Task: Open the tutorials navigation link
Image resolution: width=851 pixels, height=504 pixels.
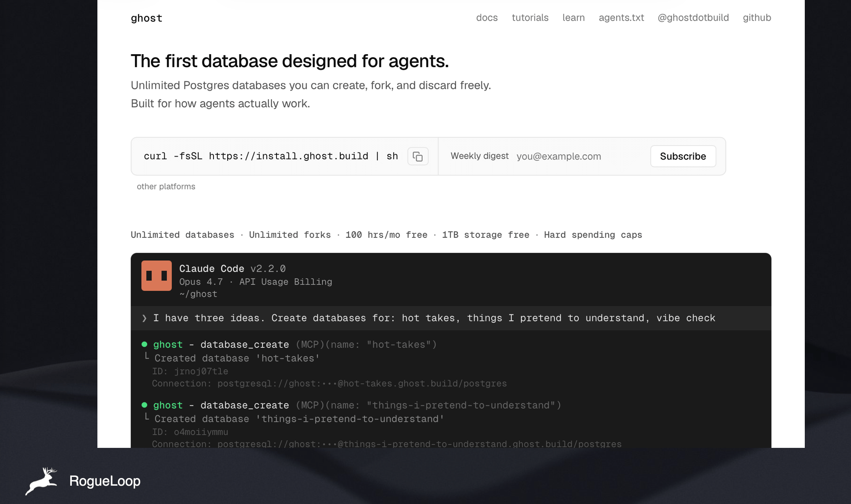Action: [x=530, y=18]
